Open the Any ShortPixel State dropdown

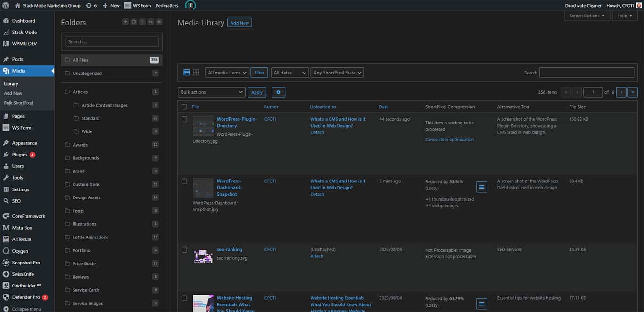337,73
